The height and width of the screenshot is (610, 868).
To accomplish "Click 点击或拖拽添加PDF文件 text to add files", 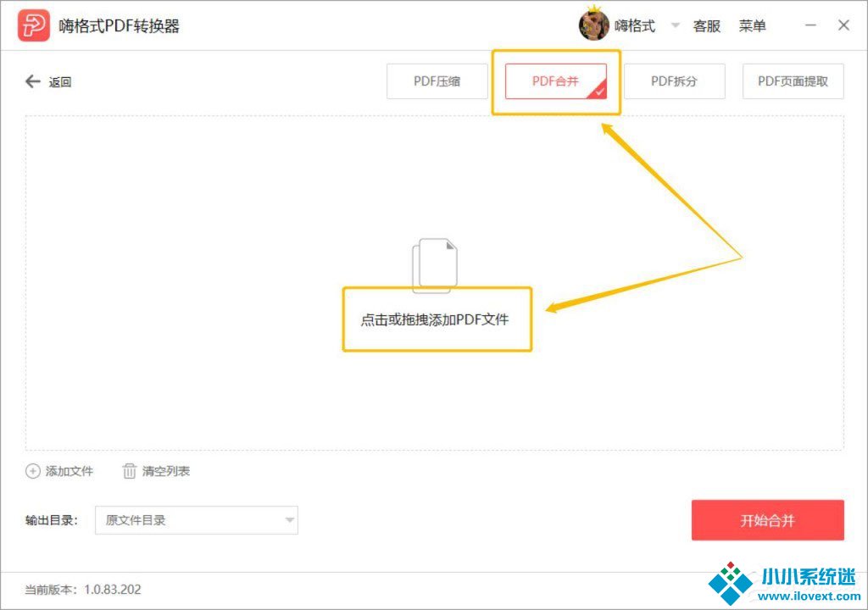I will click(x=435, y=320).
